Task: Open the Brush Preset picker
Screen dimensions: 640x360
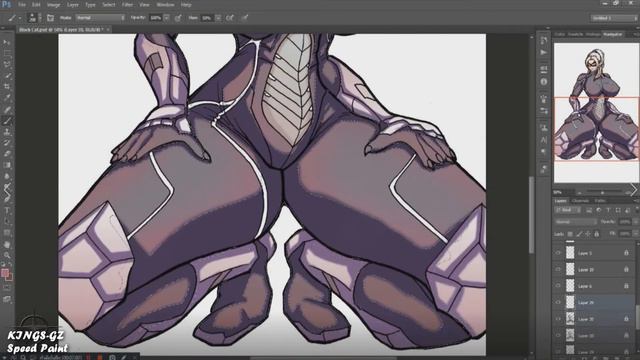Action: point(33,18)
